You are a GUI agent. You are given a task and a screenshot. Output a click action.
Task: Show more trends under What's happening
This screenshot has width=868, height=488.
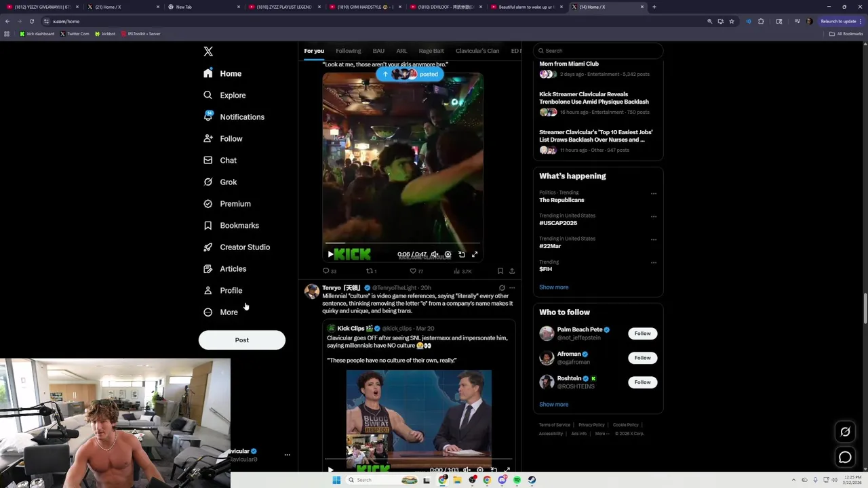(554, 287)
